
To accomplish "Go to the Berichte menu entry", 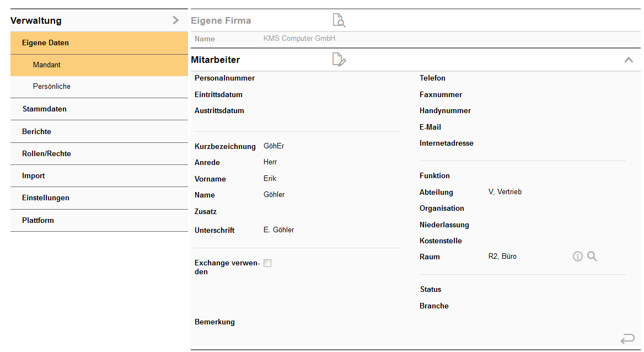I will [x=36, y=132].
